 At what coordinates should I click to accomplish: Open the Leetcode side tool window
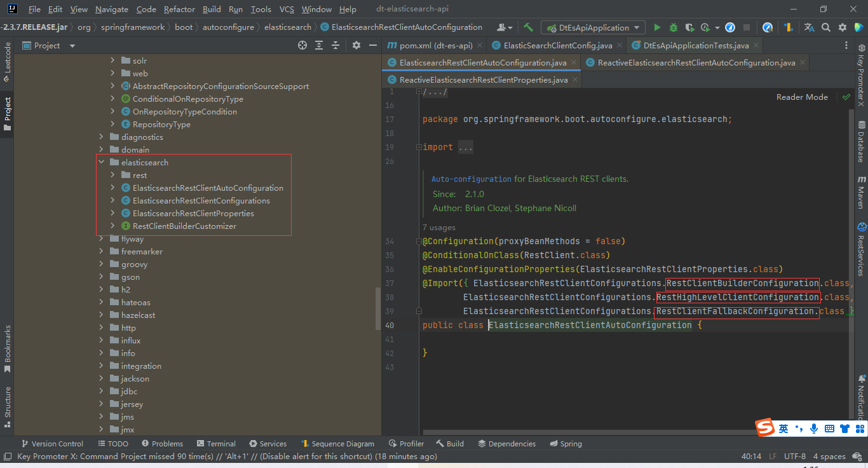tap(8, 63)
